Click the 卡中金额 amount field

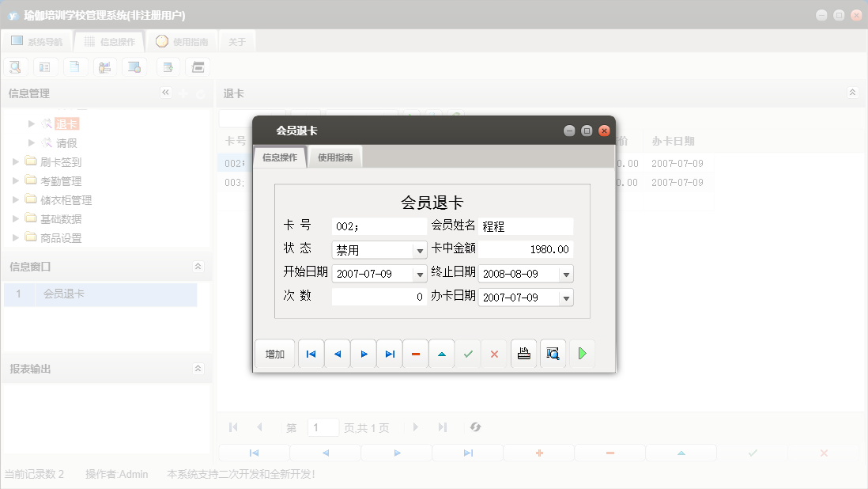(526, 249)
